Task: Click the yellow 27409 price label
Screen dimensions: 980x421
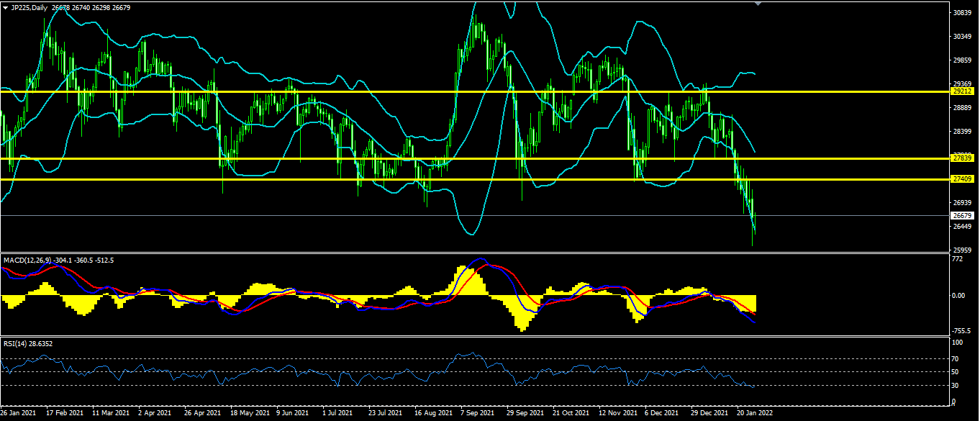Action: 962,178
